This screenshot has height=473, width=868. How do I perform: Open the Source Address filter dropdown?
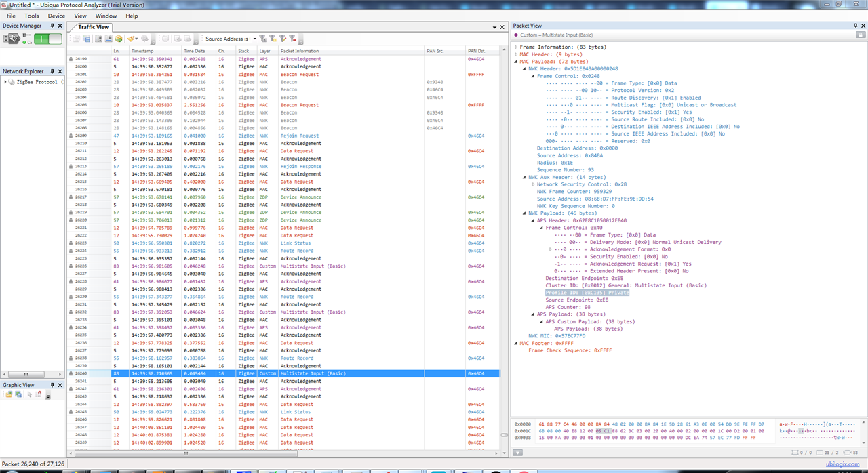pyautogui.click(x=255, y=39)
